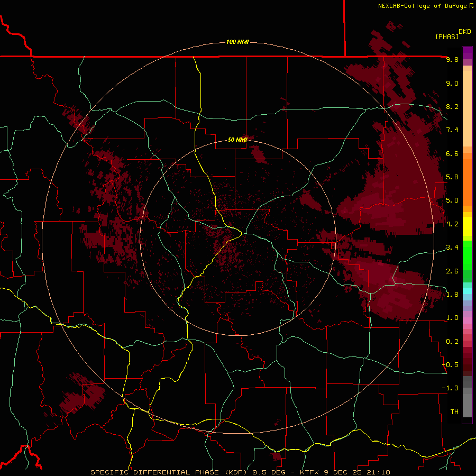The height and width of the screenshot is (476, 476).
Task: Click the 3.4 value on the color scale
Action: click(452, 248)
